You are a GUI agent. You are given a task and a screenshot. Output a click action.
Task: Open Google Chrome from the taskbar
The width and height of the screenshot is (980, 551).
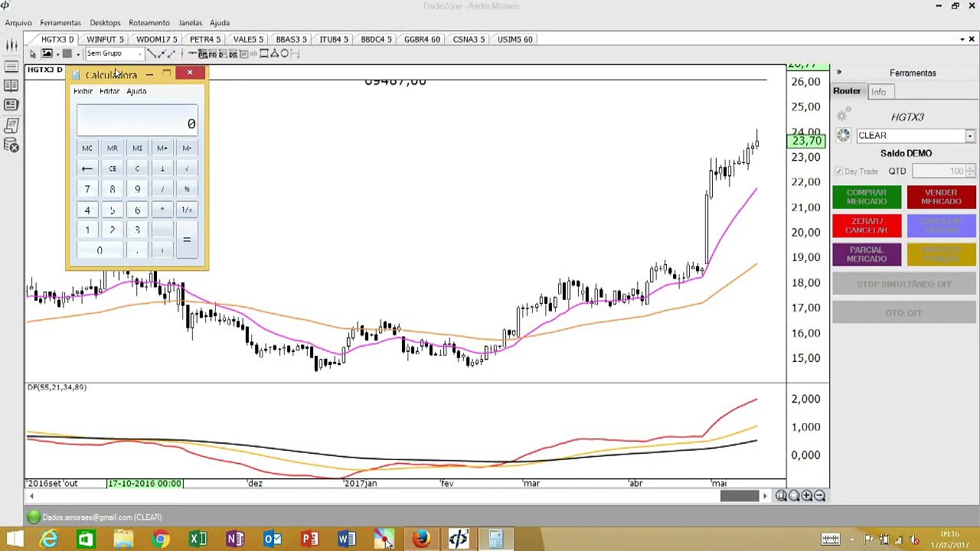(161, 540)
